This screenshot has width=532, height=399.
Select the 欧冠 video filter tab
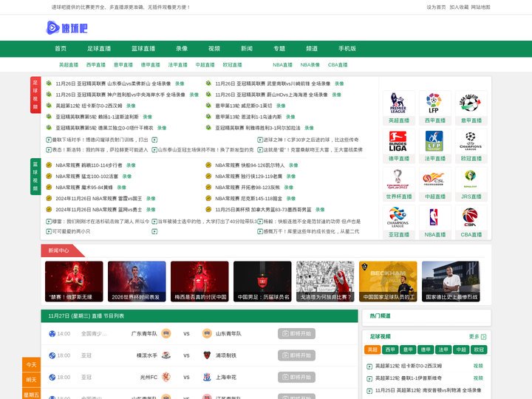(479, 349)
